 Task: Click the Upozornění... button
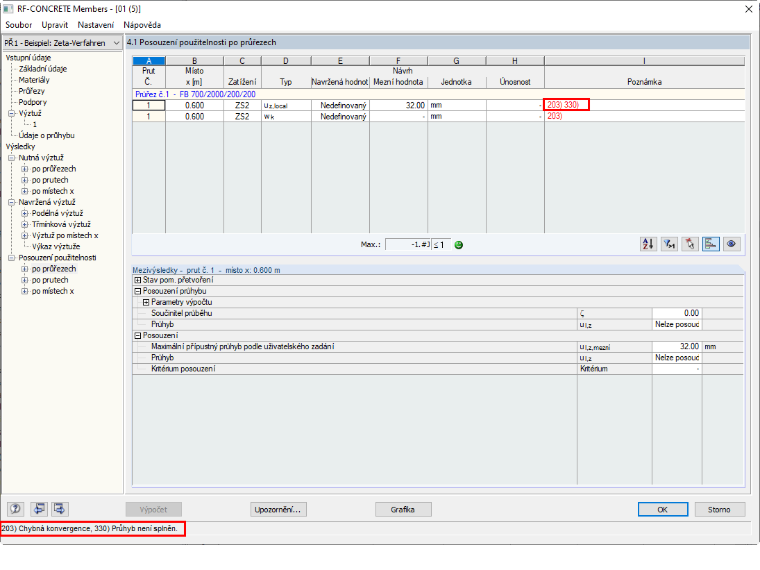(278, 509)
